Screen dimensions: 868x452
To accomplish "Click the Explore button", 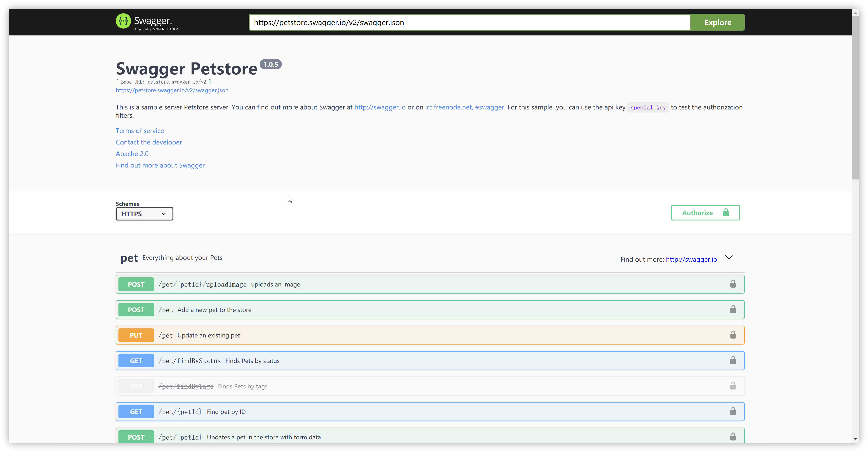I will pyautogui.click(x=717, y=22).
